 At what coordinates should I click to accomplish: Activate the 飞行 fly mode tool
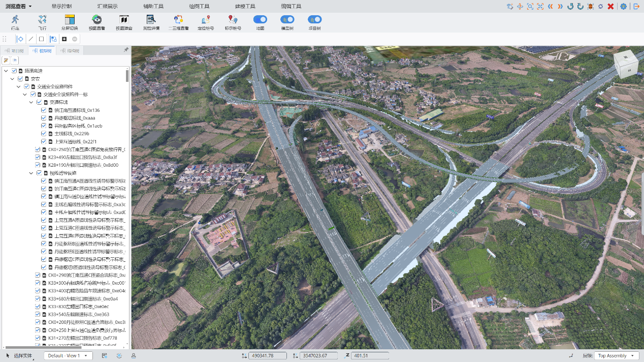click(42, 20)
